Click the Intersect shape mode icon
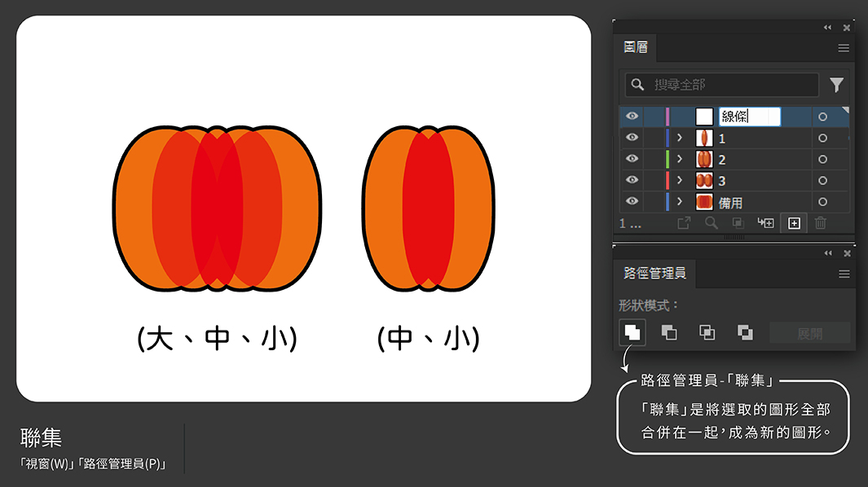The image size is (868, 487). [x=707, y=332]
